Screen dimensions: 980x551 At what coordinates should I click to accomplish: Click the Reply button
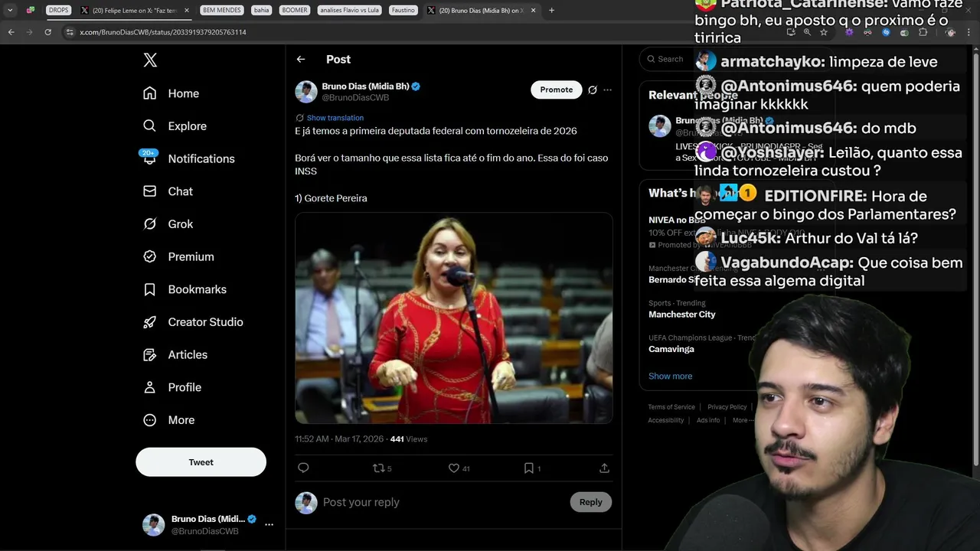coord(590,502)
